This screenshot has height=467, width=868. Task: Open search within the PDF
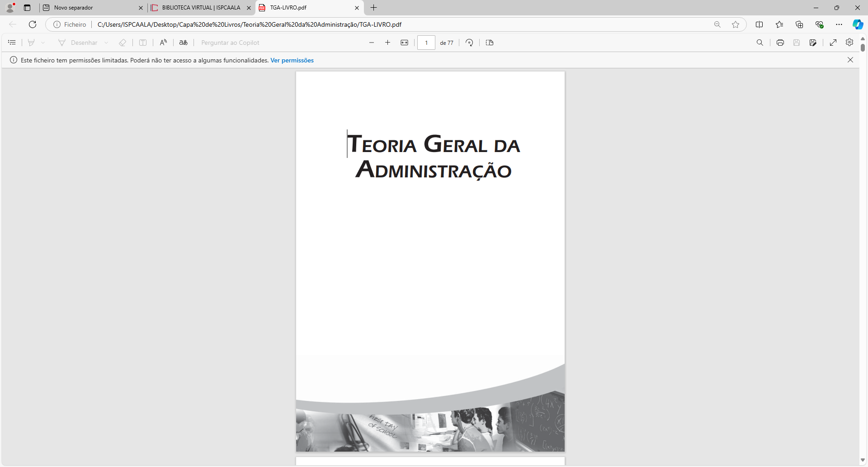click(760, 42)
